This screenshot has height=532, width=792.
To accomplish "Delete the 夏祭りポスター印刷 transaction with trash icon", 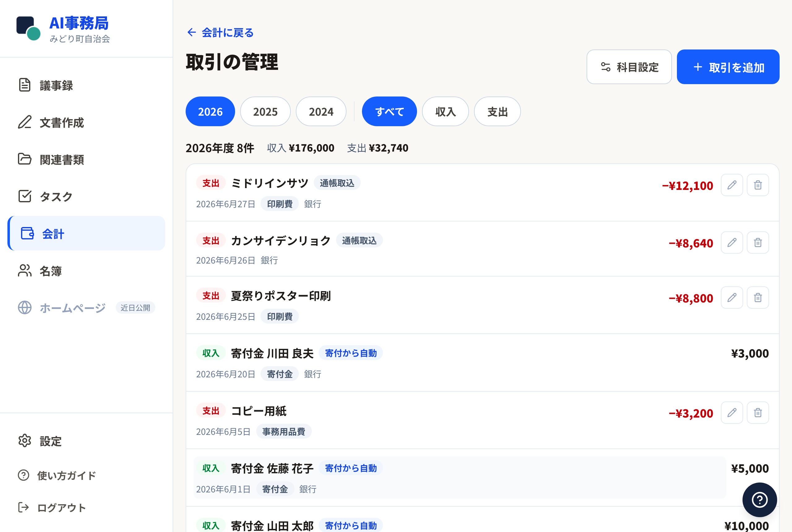I will (758, 298).
